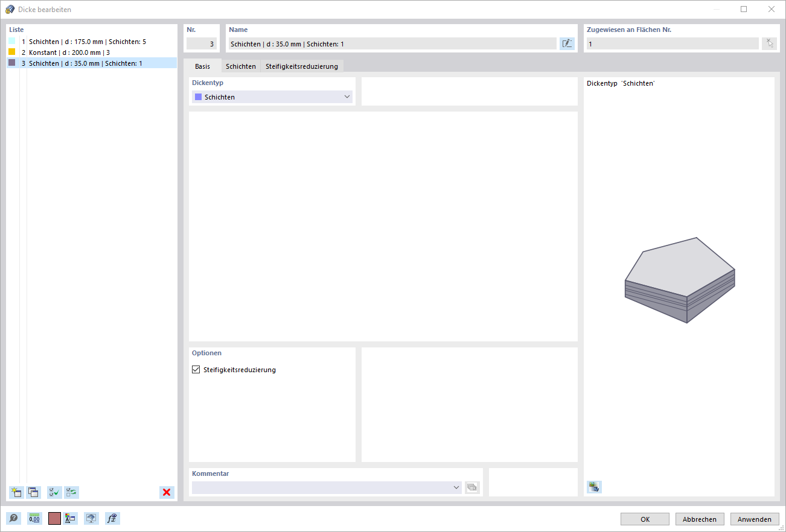This screenshot has width=786, height=532.
Task: Edit the name with the pencil icon
Action: click(567, 43)
